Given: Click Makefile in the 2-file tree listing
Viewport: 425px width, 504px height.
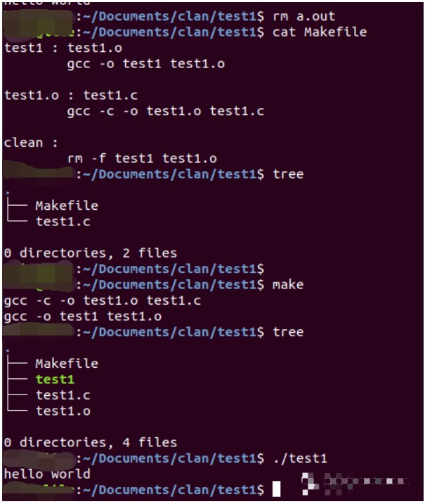Looking at the screenshot, I should click(67, 206).
